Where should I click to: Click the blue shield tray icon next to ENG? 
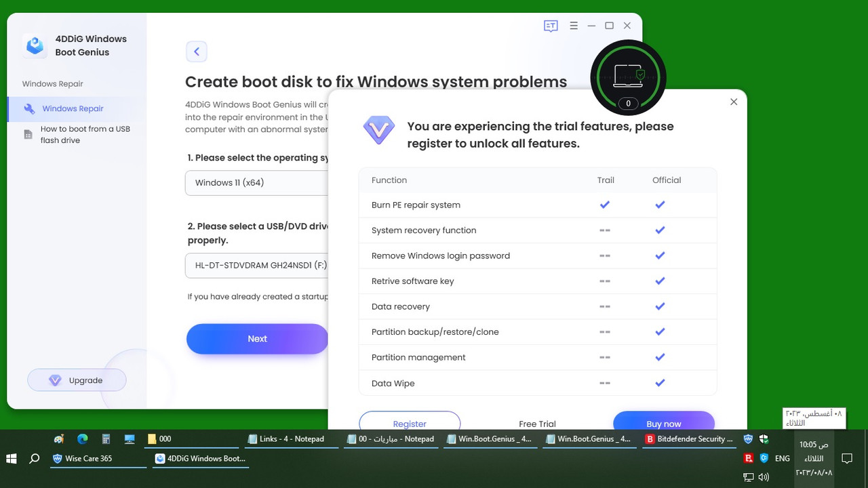pos(764,459)
